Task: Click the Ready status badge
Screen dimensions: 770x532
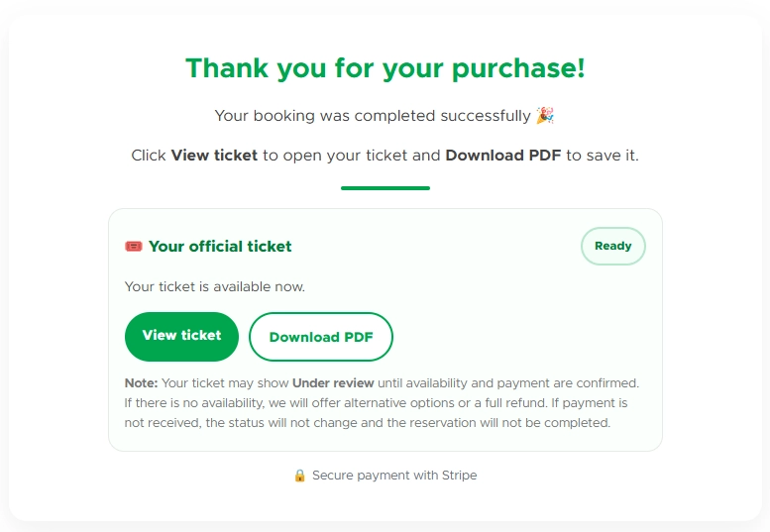Action: coord(612,247)
